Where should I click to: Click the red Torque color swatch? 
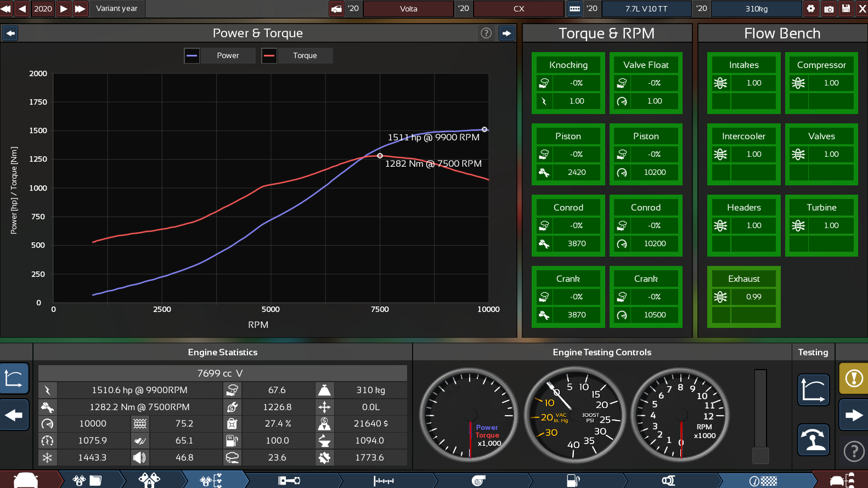269,55
